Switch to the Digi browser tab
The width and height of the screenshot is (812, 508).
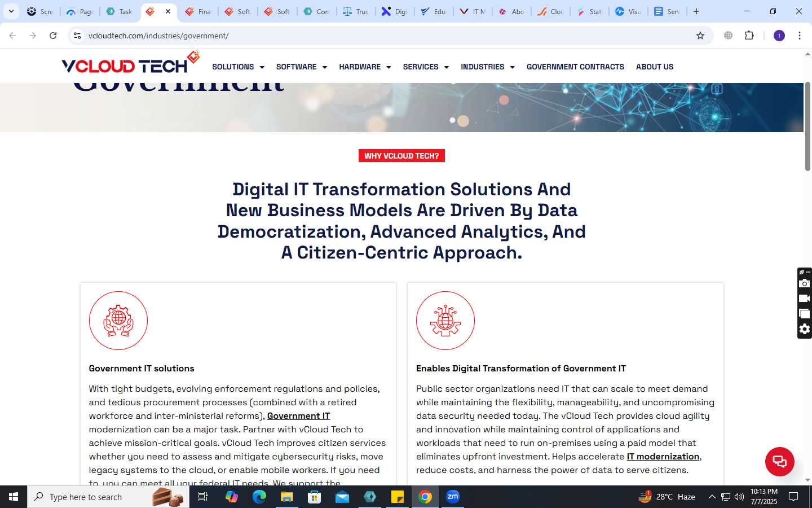point(395,11)
